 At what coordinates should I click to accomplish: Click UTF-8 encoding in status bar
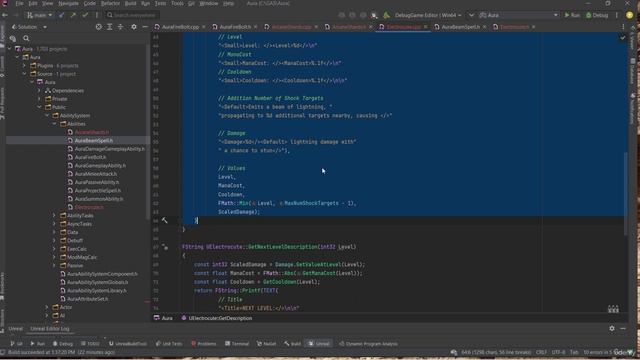pos(558,352)
